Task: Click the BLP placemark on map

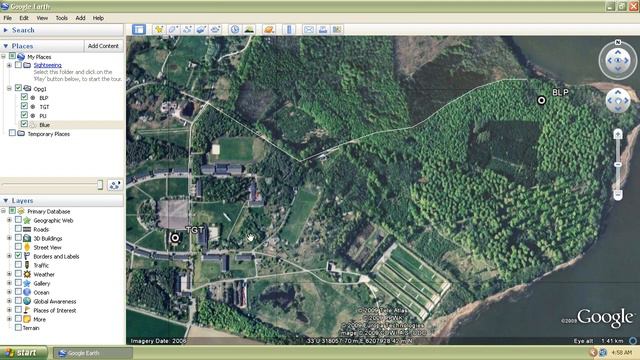Action: click(541, 100)
